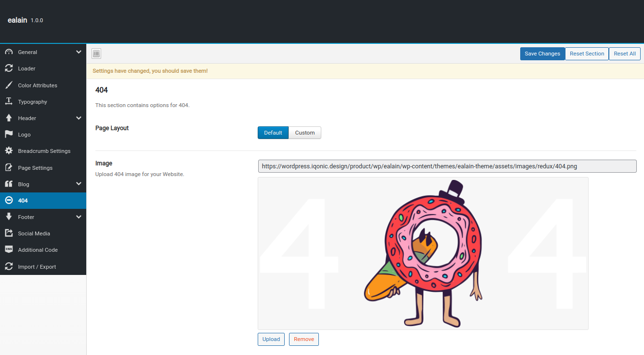This screenshot has width=644, height=355.
Task: Open the Header section
Action: tap(43, 118)
